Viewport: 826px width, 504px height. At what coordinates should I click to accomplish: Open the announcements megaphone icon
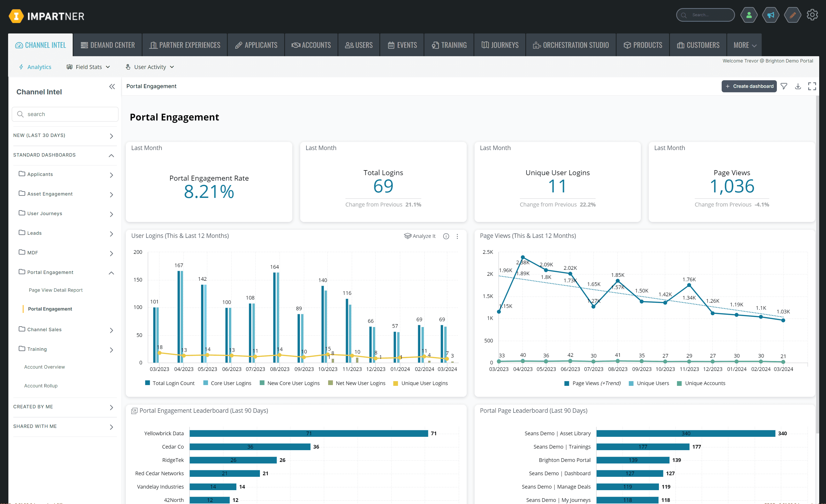coord(770,15)
